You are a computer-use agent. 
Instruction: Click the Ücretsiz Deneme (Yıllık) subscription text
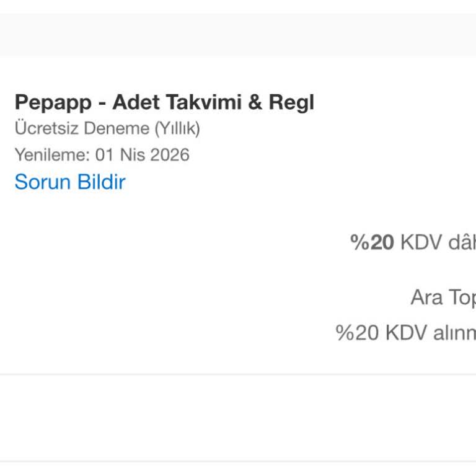tap(107, 129)
